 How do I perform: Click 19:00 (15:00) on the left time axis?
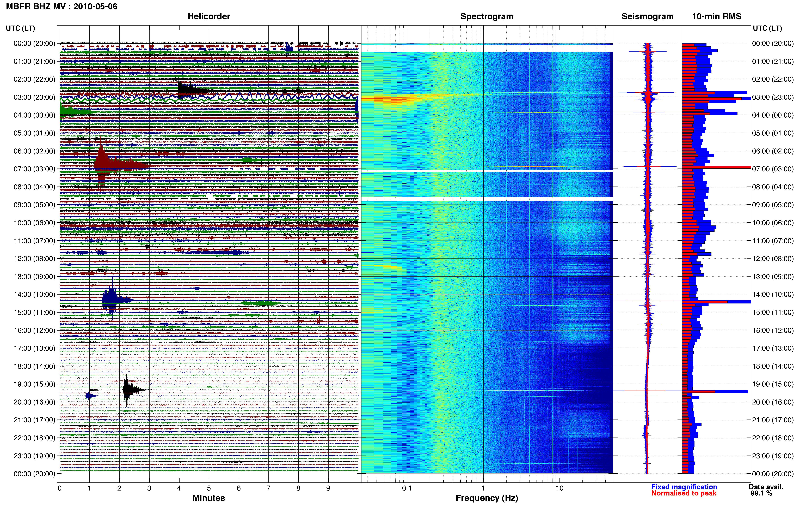(34, 384)
